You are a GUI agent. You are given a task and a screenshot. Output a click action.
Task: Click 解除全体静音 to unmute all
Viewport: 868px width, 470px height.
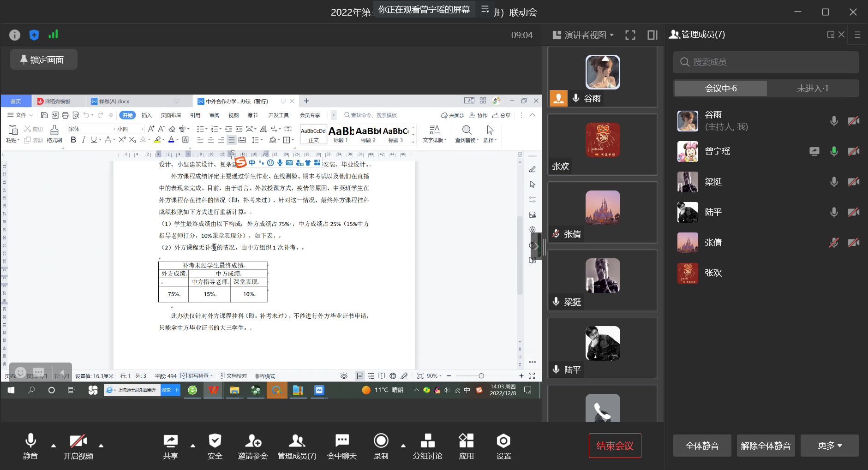[766, 446]
